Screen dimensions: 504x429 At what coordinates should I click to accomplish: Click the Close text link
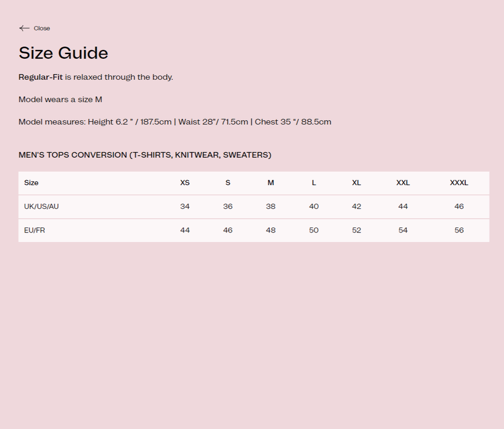pyautogui.click(x=42, y=28)
